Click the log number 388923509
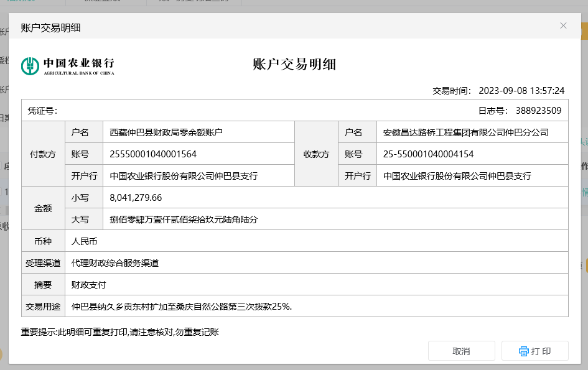Image resolution: width=588 pixels, height=370 pixels. pos(538,111)
